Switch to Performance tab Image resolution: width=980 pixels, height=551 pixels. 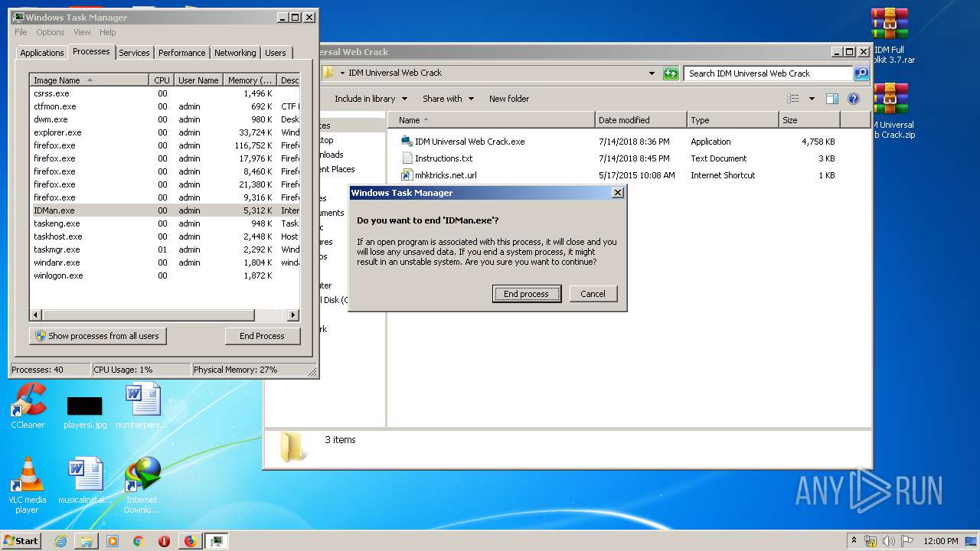point(181,53)
